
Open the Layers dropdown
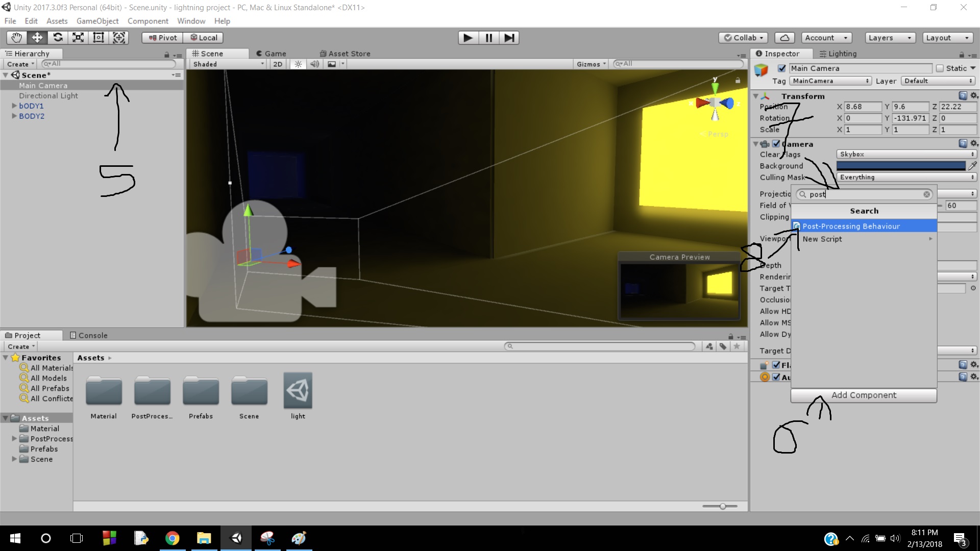tap(890, 38)
